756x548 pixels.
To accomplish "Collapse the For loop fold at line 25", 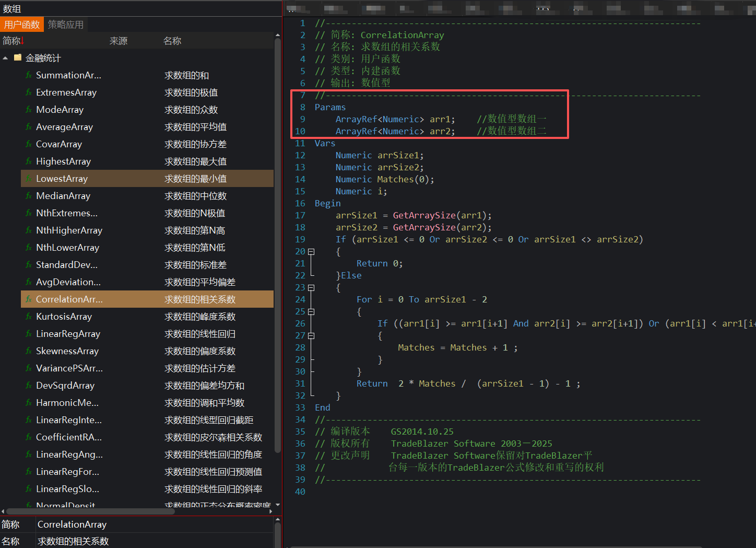I will coord(311,311).
